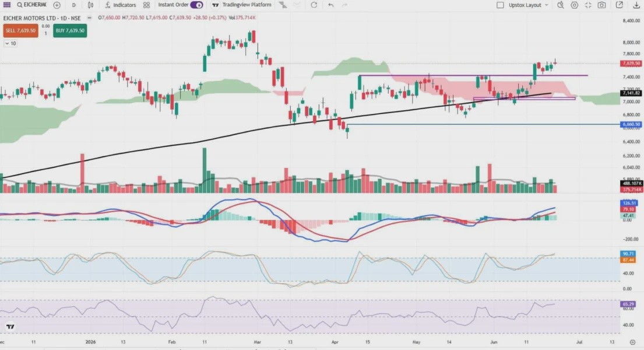Expand the Upstox Layout dropdown
Image resolution: width=644 pixels, height=350 pixels.
529,5
